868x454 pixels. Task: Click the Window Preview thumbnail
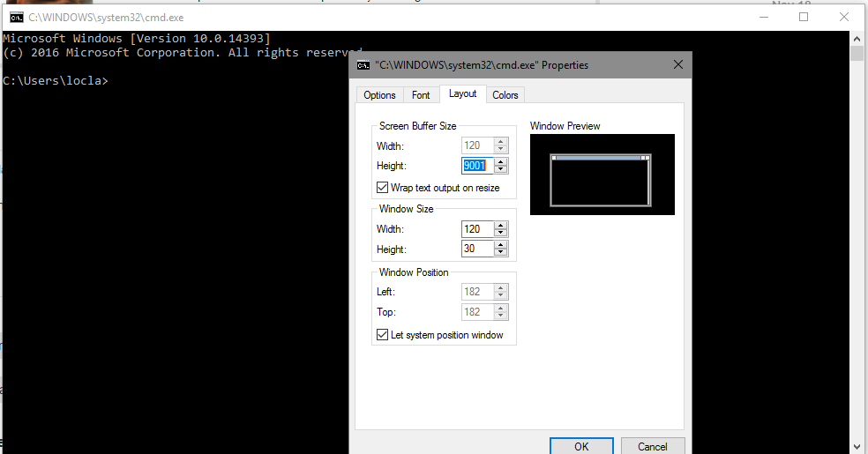coord(602,175)
